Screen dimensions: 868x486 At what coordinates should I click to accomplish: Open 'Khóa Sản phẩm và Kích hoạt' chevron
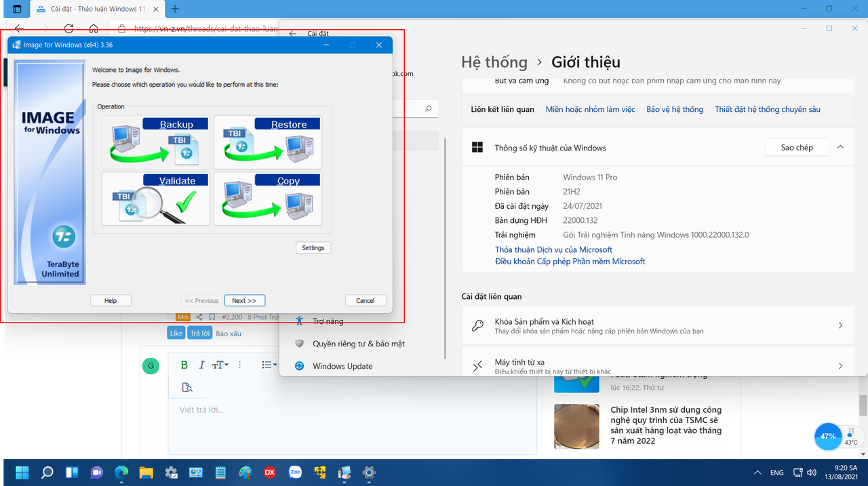coord(840,326)
